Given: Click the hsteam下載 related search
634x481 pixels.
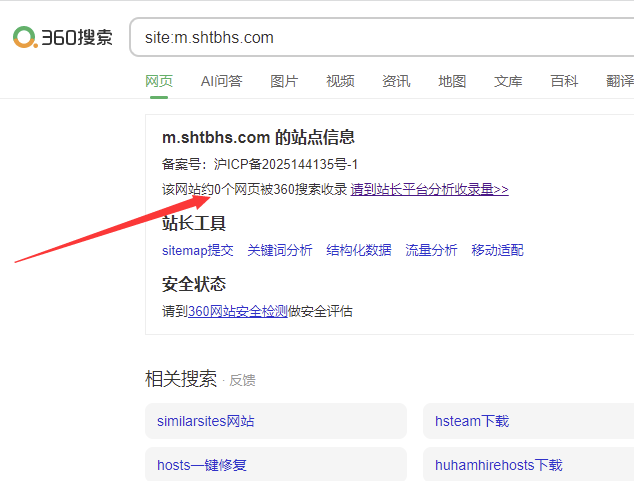Looking at the screenshot, I should pyautogui.click(x=472, y=421).
